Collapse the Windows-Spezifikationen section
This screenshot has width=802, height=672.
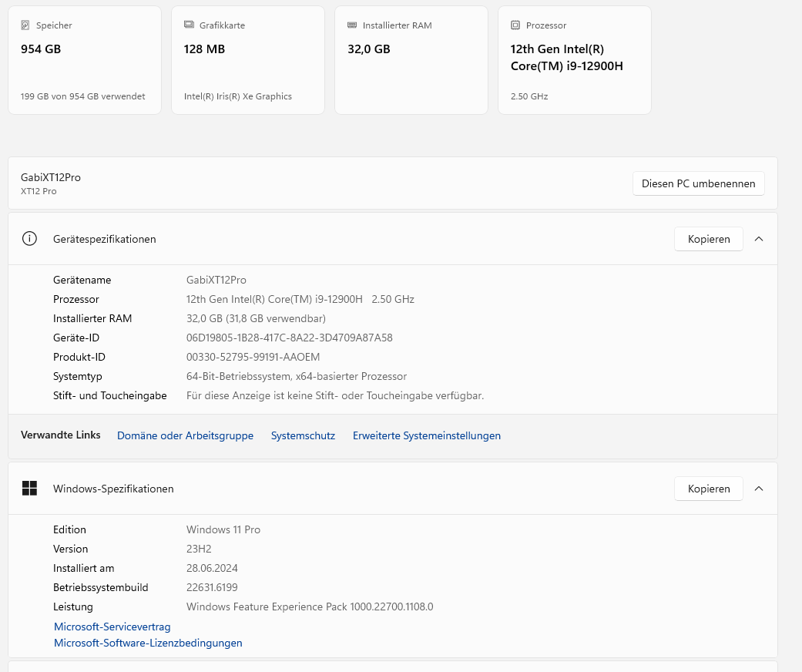pos(759,489)
